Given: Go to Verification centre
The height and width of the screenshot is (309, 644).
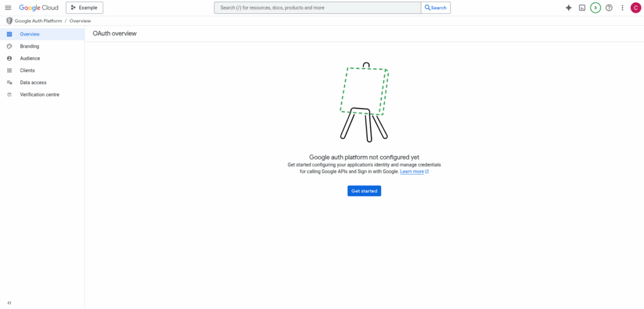Looking at the screenshot, I should [x=42, y=94].
